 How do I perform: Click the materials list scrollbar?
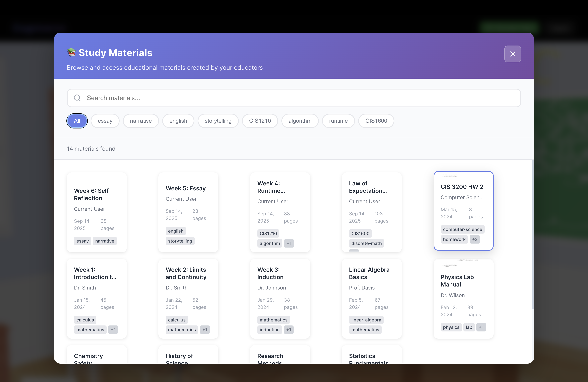point(532,234)
